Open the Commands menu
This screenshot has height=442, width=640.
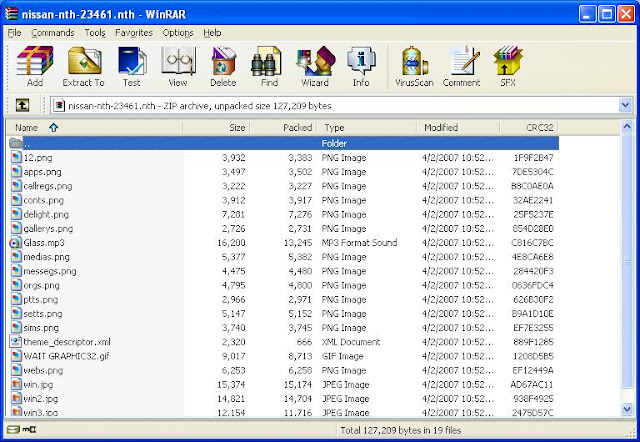tap(53, 33)
